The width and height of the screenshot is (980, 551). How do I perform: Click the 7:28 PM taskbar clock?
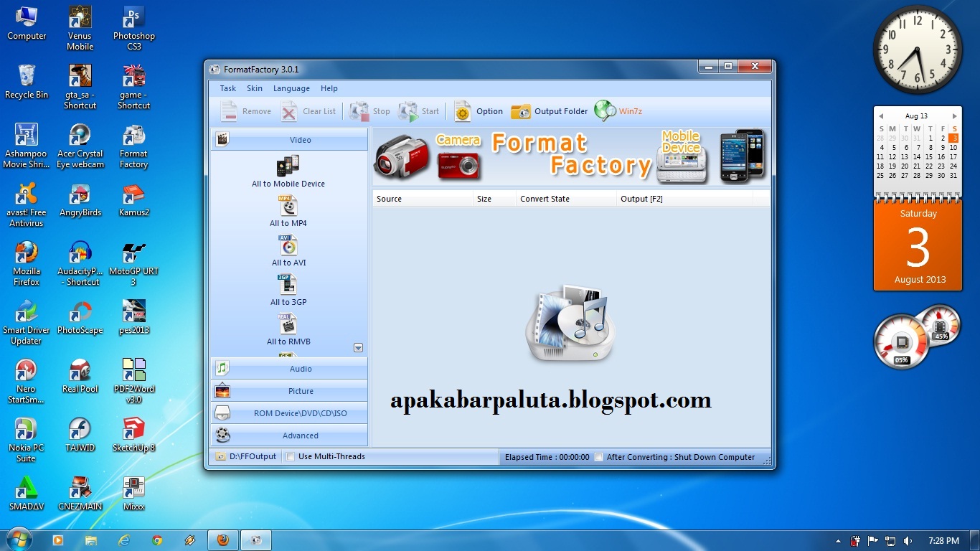click(943, 540)
